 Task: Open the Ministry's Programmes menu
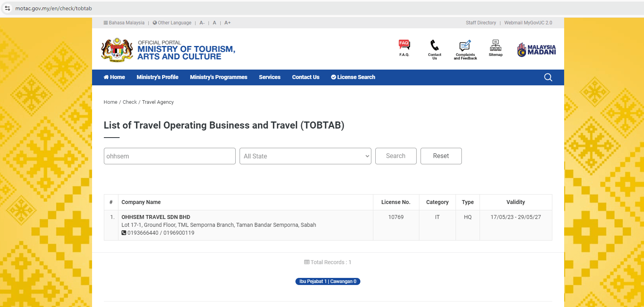click(x=218, y=77)
